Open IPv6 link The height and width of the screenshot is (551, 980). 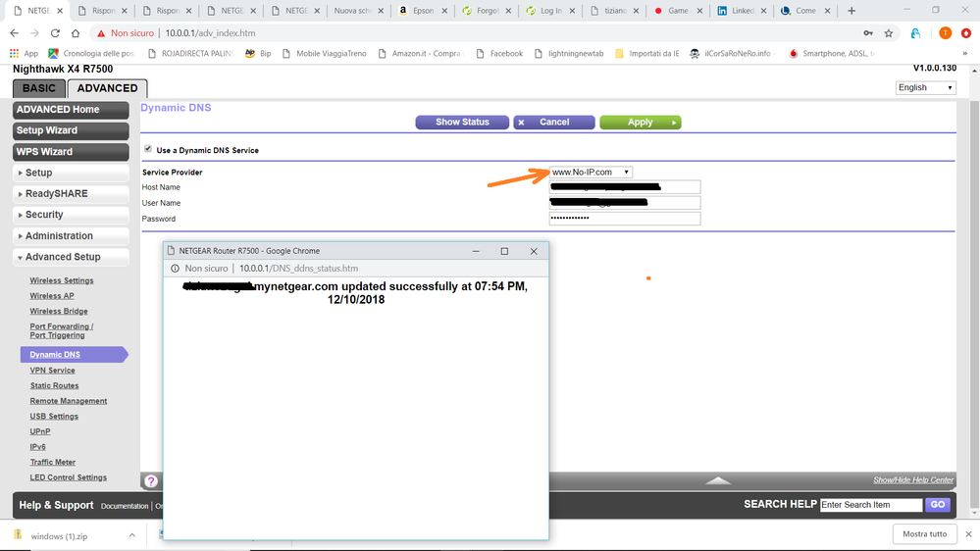click(37, 447)
